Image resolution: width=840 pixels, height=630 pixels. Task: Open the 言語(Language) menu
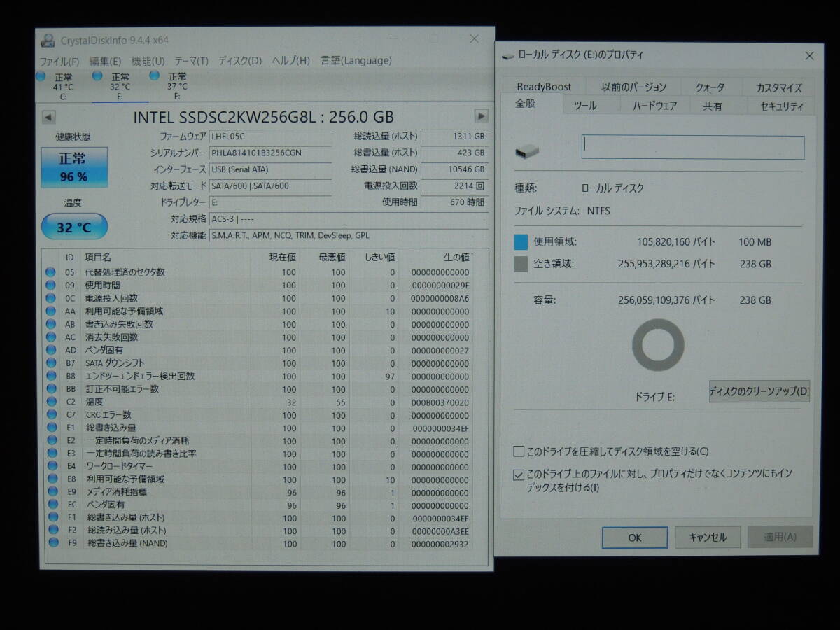tap(356, 61)
